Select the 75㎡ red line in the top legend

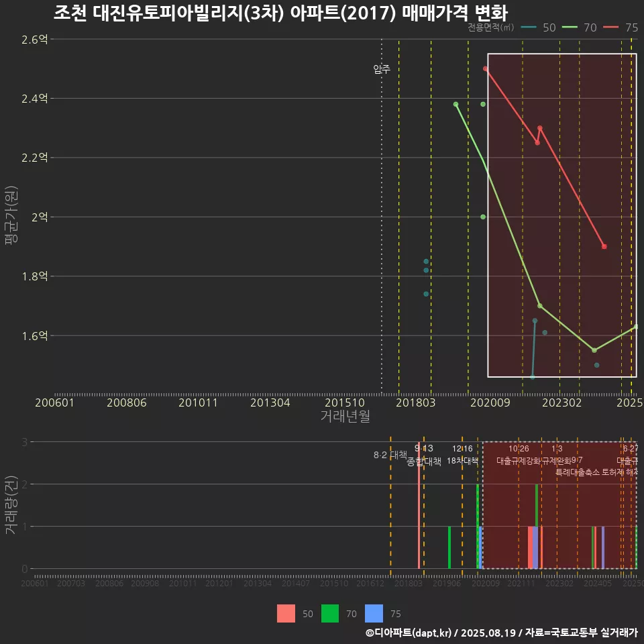click(610, 28)
